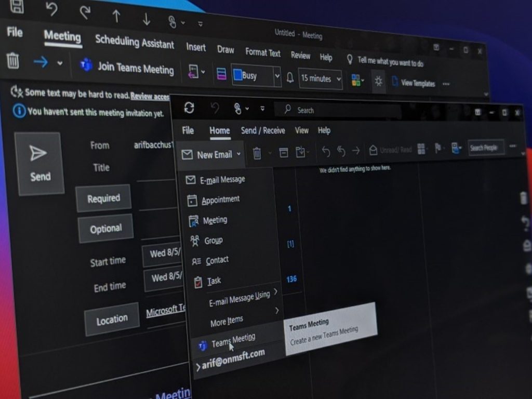Click the blue Busy status color swatch

(x=237, y=75)
